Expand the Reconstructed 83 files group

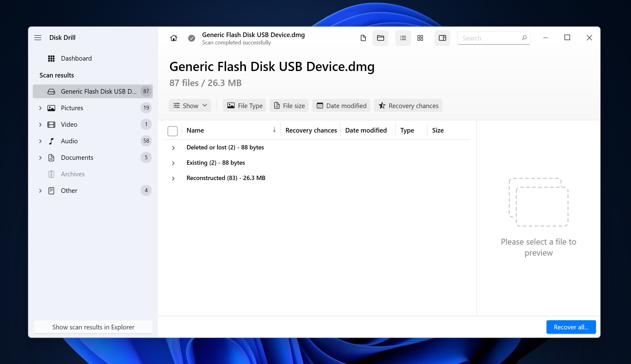point(173,178)
